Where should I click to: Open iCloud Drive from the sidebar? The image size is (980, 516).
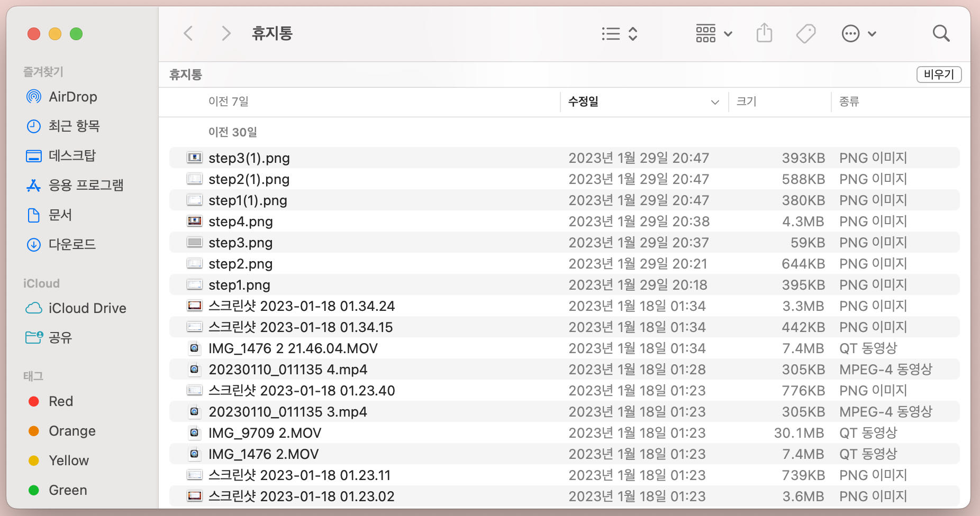tap(87, 308)
